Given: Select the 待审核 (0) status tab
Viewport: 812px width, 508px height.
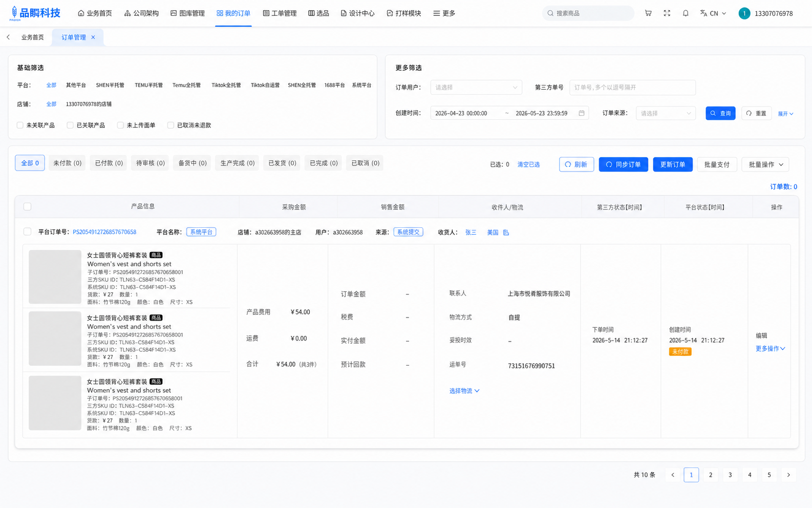Looking at the screenshot, I should tap(151, 163).
